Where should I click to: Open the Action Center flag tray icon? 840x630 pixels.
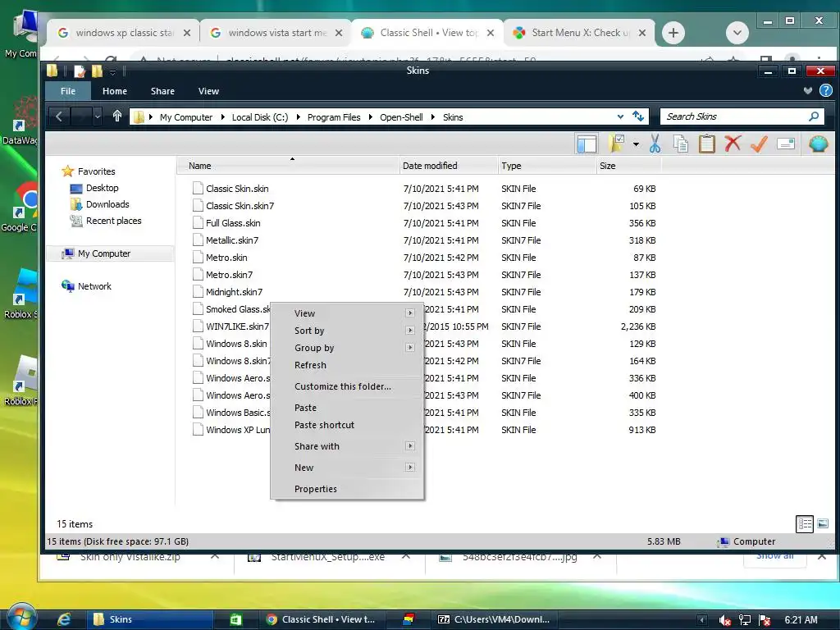point(765,620)
